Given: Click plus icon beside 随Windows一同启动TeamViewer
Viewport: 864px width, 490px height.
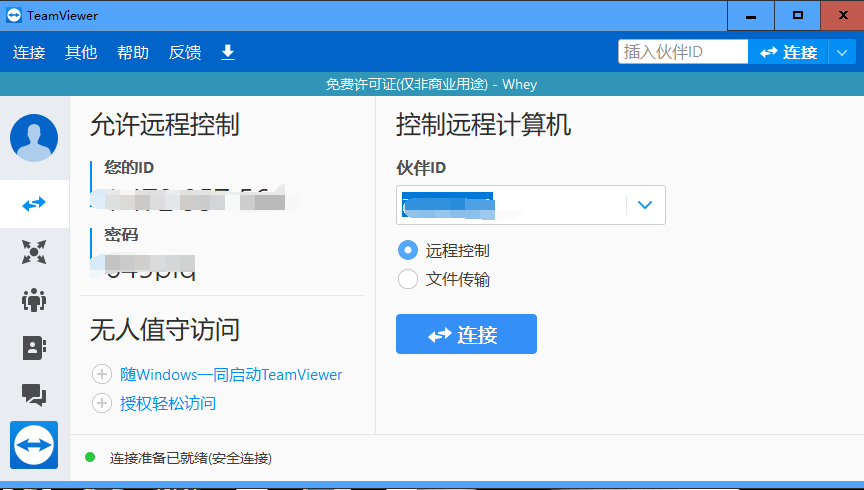Looking at the screenshot, I should (x=101, y=374).
